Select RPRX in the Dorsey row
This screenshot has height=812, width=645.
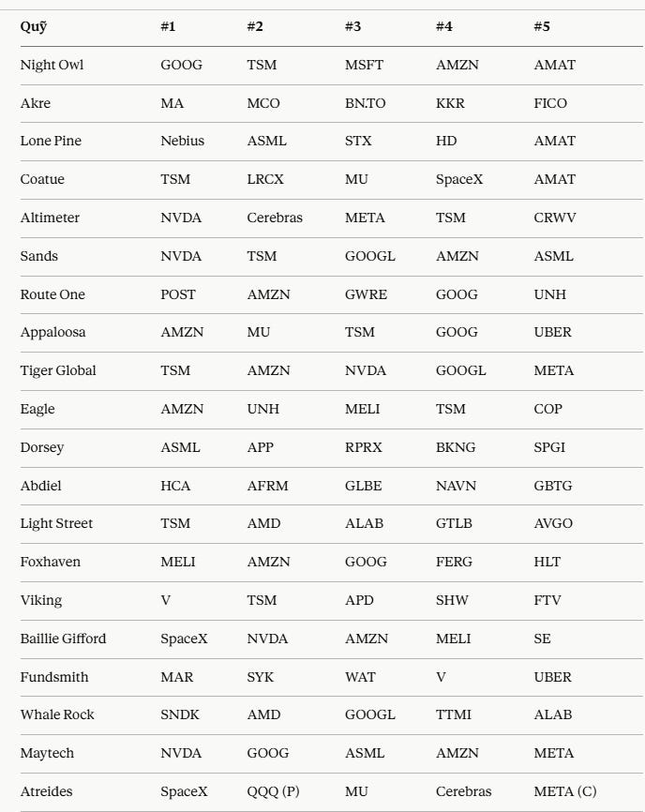364,447
